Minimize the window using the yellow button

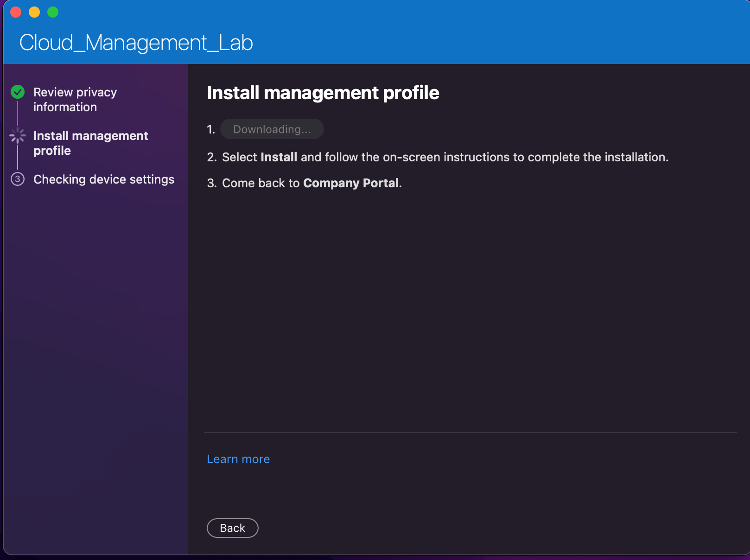[34, 12]
